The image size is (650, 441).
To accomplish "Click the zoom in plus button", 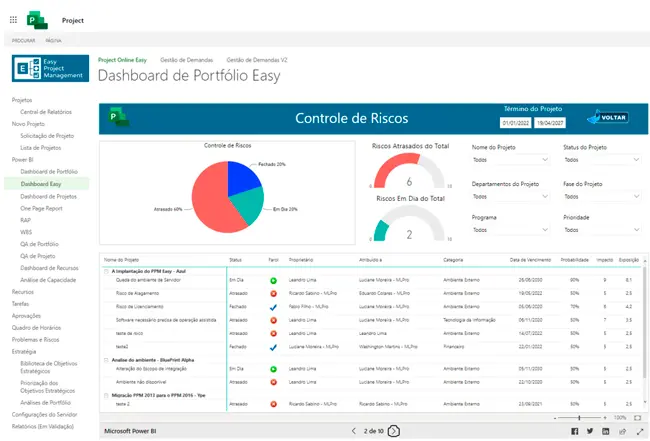I will pyautogui.click(x=605, y=418).
